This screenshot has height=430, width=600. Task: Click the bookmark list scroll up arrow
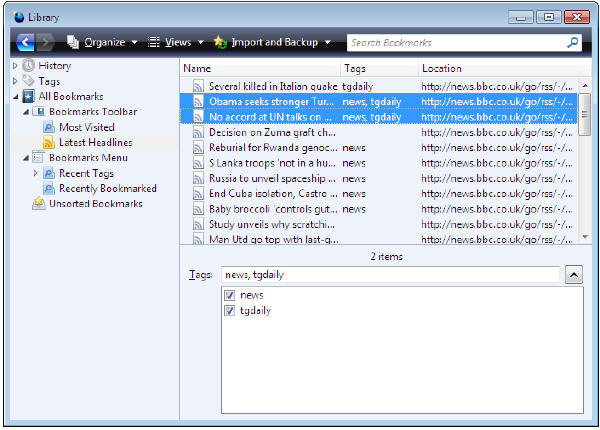tap(585, 85)
